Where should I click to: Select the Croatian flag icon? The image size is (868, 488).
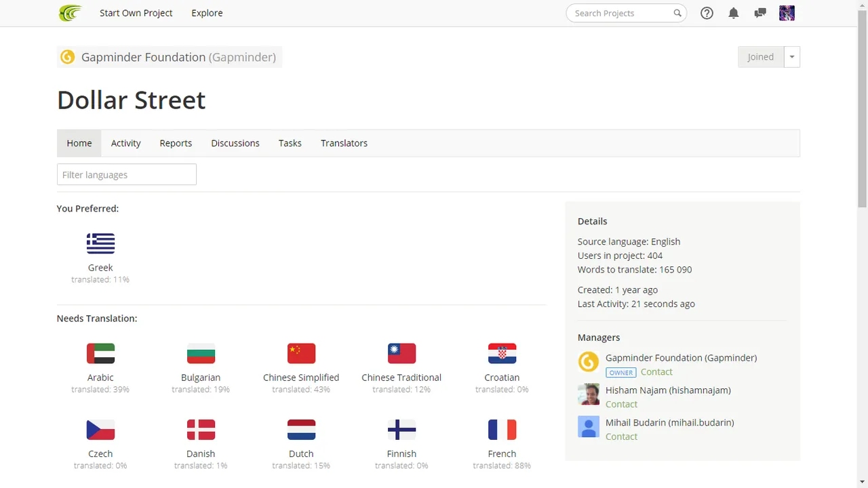(x=502, y=353)
